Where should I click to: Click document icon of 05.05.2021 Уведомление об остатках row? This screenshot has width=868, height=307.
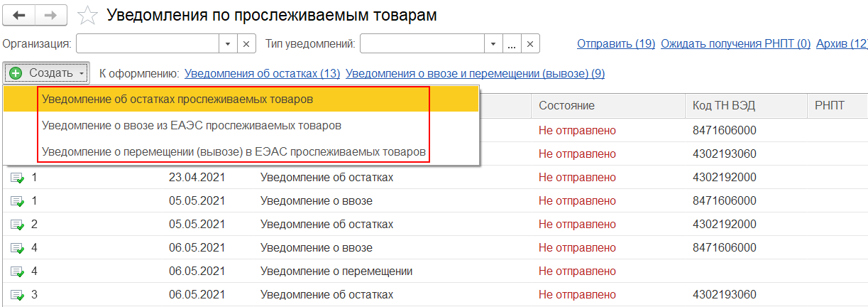[17, 225]
